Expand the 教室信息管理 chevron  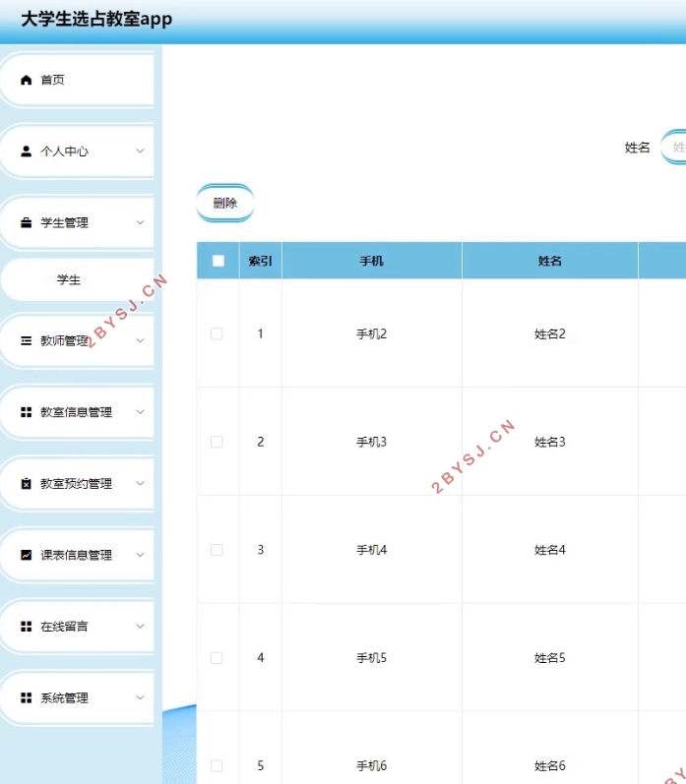point(141,412)
